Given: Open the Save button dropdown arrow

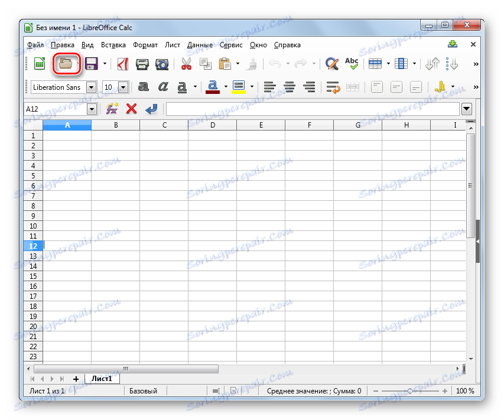Looking at the screenshot, I should (x=105, y=64).
